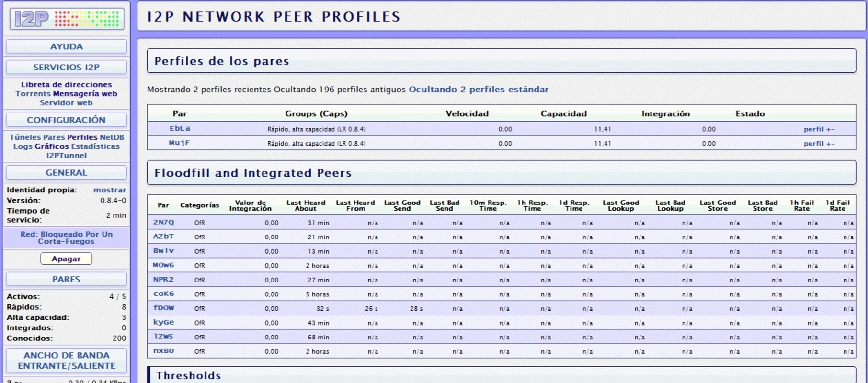Click Last Good Lookup column header
This screenshot has height=383, width=868.
click(x=621, y=205)
